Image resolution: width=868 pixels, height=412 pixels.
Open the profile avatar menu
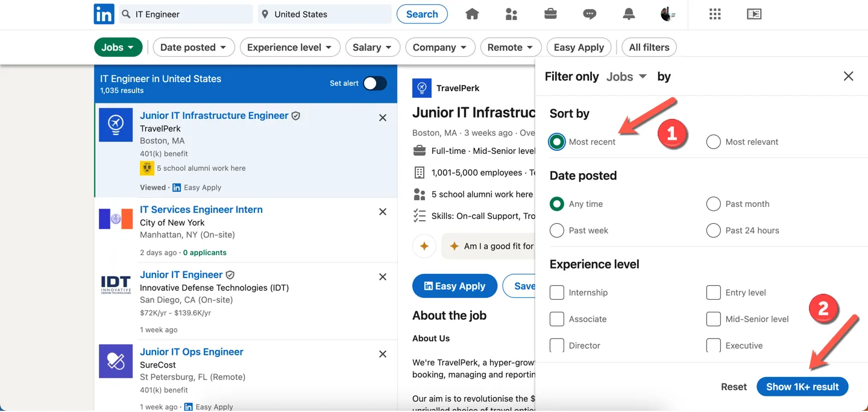[x=667, y=14]
